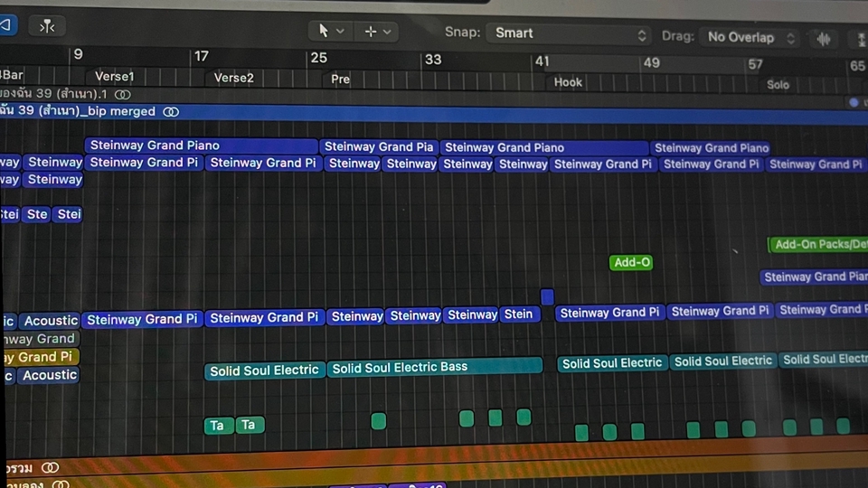Click the loop icon on orange 'รวม' region
Screen dimensions: 868x488
[51, 468]
